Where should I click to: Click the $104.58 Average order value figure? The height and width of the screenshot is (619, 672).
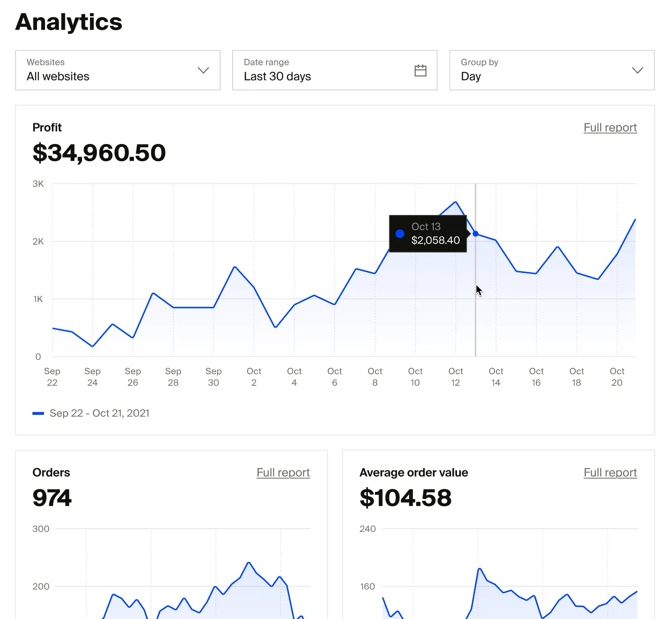click(x=405, y=498)
